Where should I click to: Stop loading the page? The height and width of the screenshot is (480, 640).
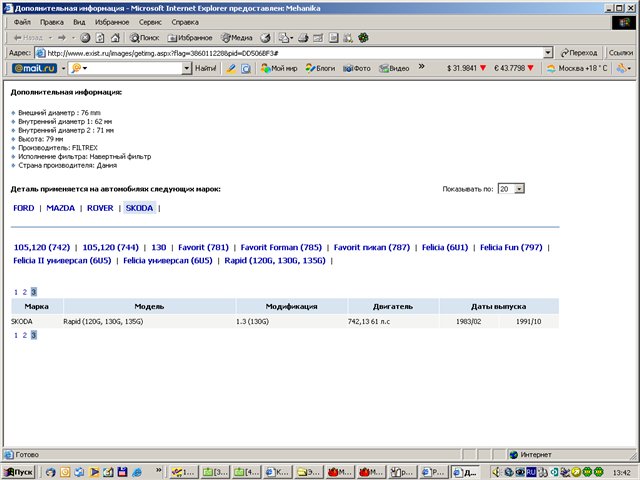pos(85,38)
